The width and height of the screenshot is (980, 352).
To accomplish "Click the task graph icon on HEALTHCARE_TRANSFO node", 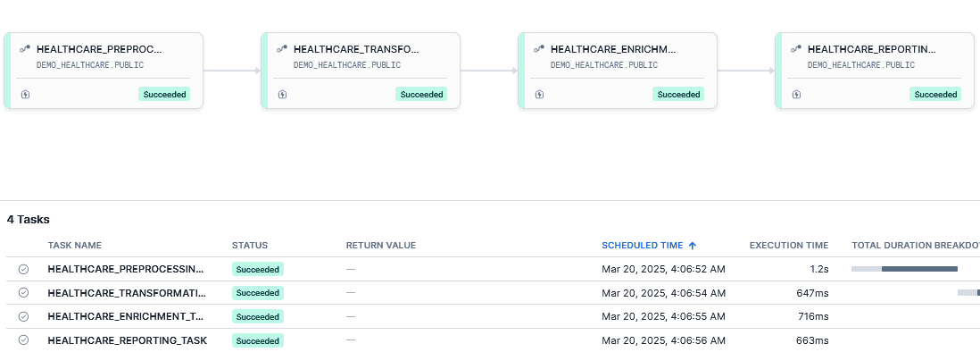I will point(282,48).
